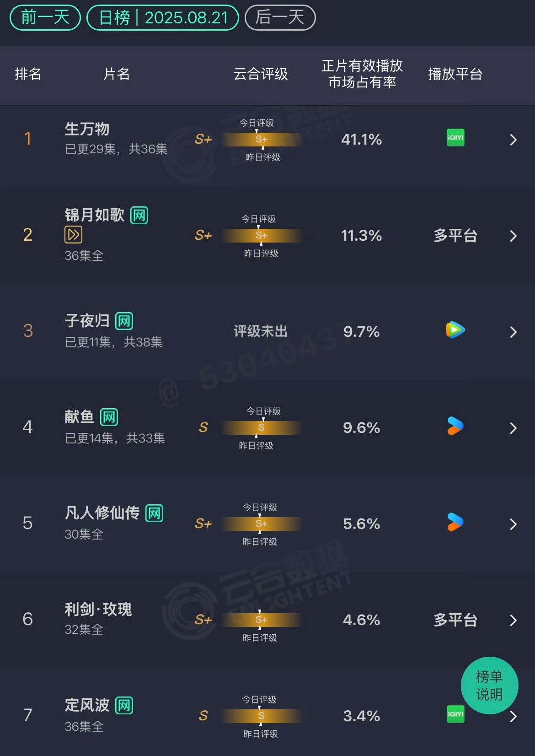Image resolution: width=535 pixels, height=756 pixels.
Task: Open details chevron for 生万物
Action: click(513, 140)
